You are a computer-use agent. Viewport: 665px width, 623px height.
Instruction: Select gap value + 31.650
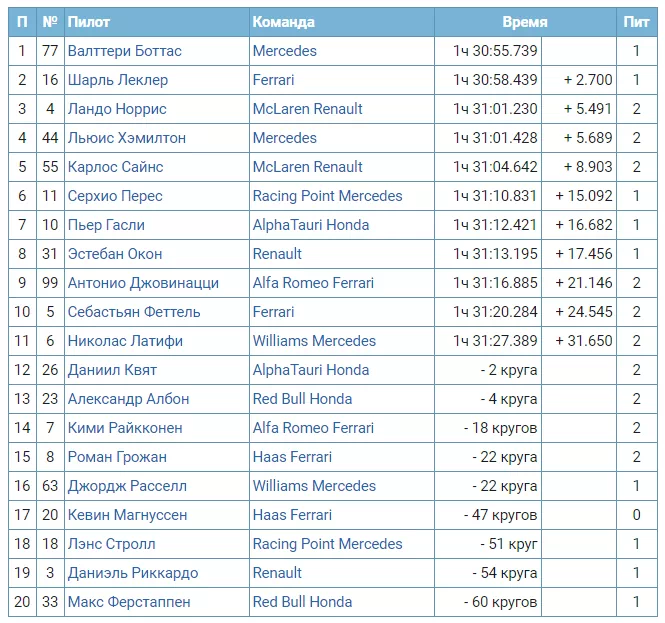coord(584,341)
